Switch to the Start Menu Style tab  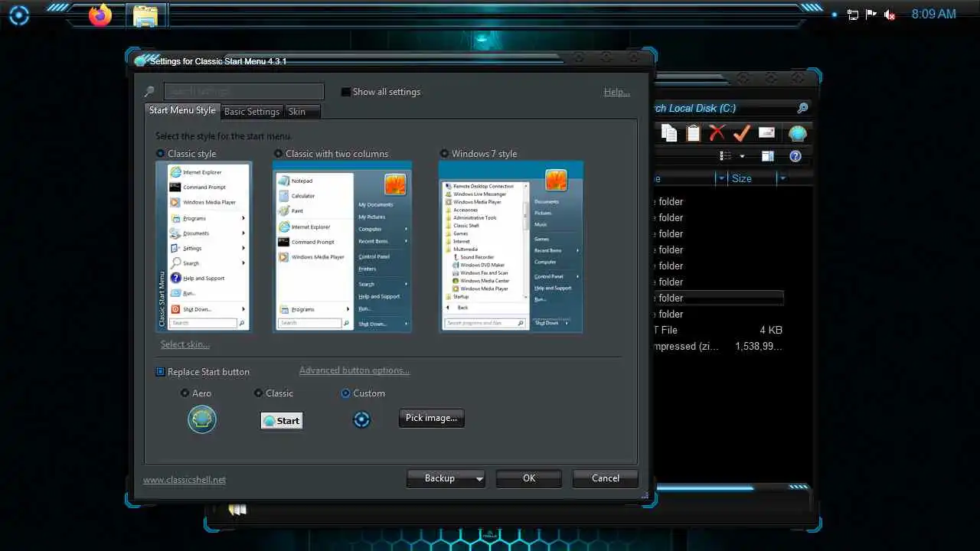click(182, 110)
